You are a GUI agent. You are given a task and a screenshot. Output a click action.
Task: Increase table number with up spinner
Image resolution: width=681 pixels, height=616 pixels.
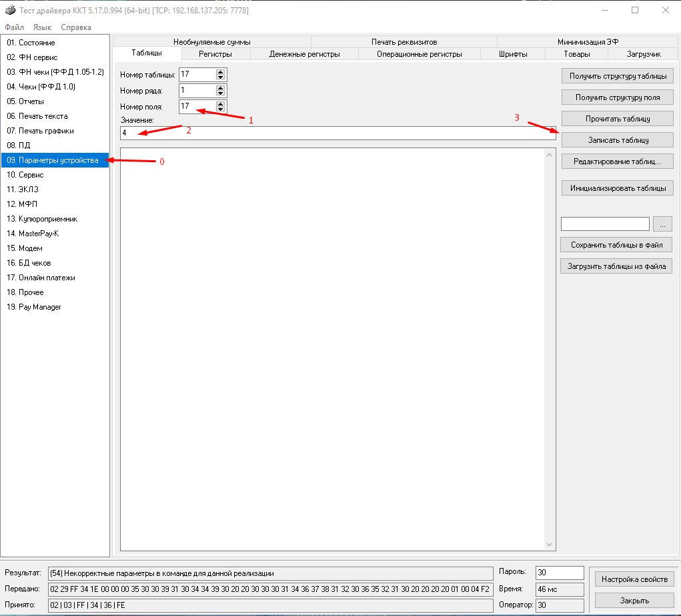[x=220, y=71]
